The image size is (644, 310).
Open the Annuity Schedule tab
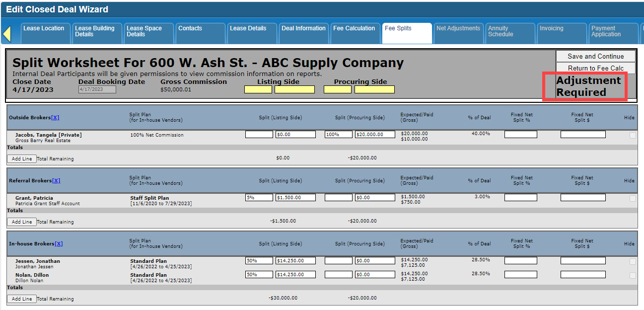click(x=510, y=33)
